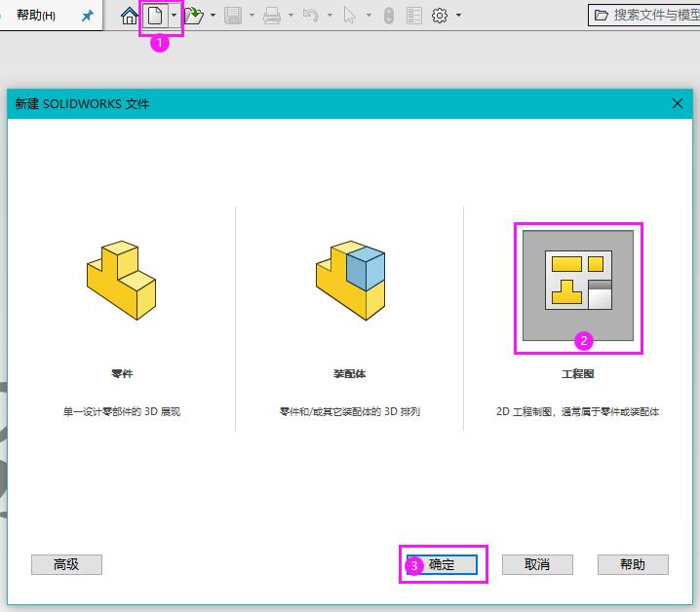700x612 pixels.
Task: Click the 取消 cancel button
Action: [x=537, y=564]
